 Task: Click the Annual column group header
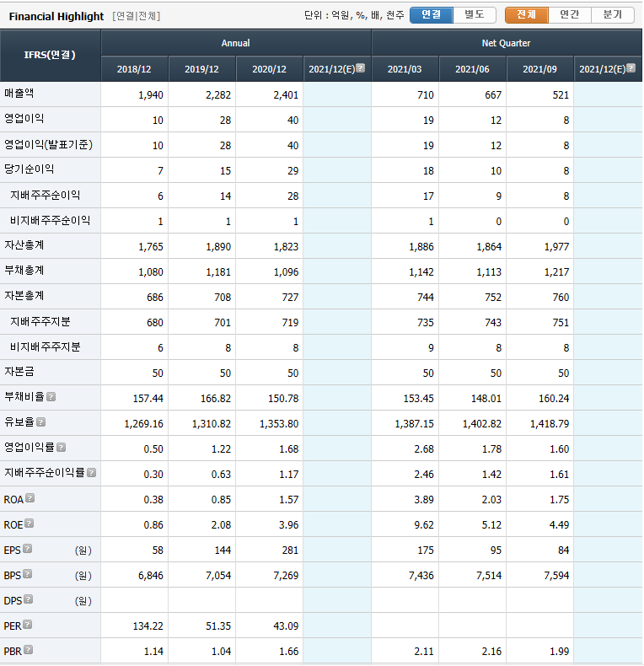236,43
